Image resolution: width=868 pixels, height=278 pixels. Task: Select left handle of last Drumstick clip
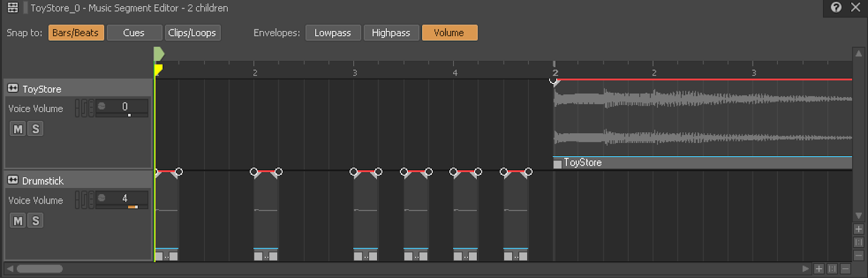508,256
